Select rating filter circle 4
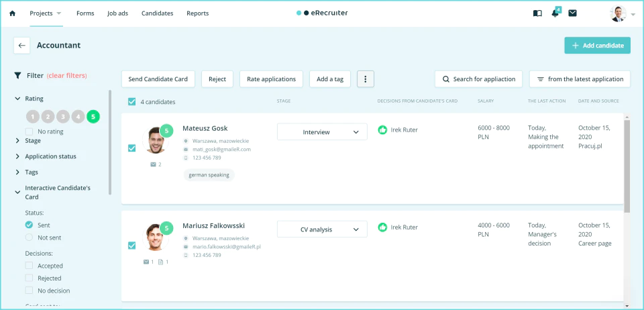The width and height of the screenshot is (644, 310). [78, 117]
